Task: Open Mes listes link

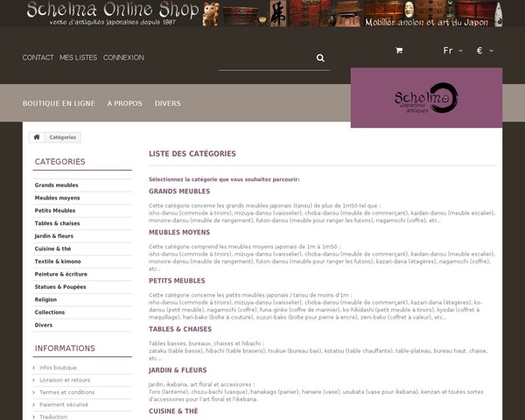Action: (79, 58)
